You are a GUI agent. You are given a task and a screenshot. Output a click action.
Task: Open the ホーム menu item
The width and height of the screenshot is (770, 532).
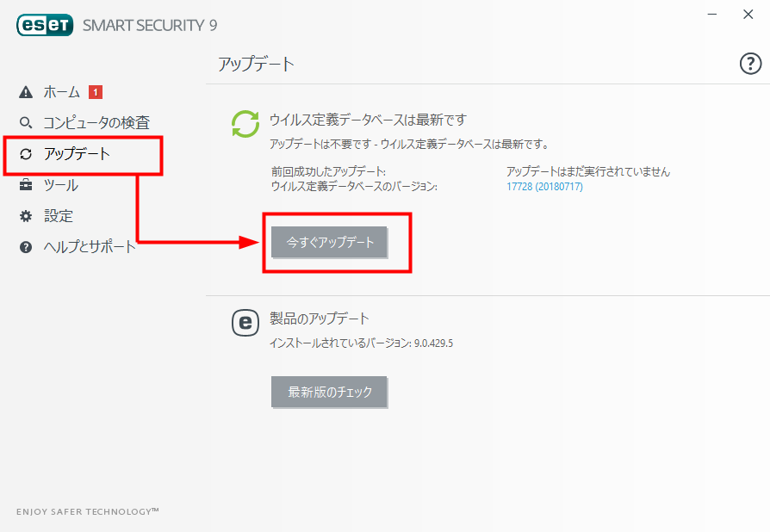(x=62, y=92)
